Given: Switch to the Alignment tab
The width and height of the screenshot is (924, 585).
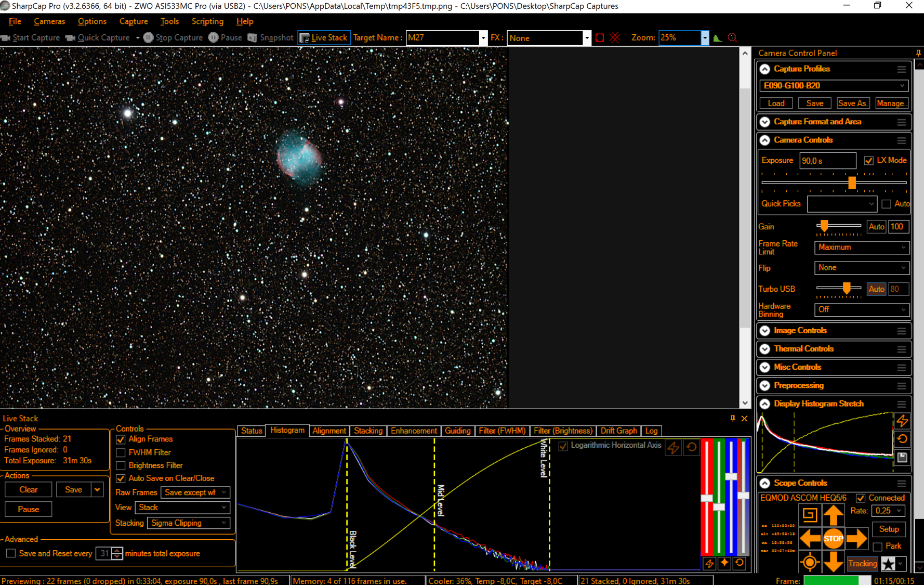Looking at the screenshot, I should [x=329, y=431].
